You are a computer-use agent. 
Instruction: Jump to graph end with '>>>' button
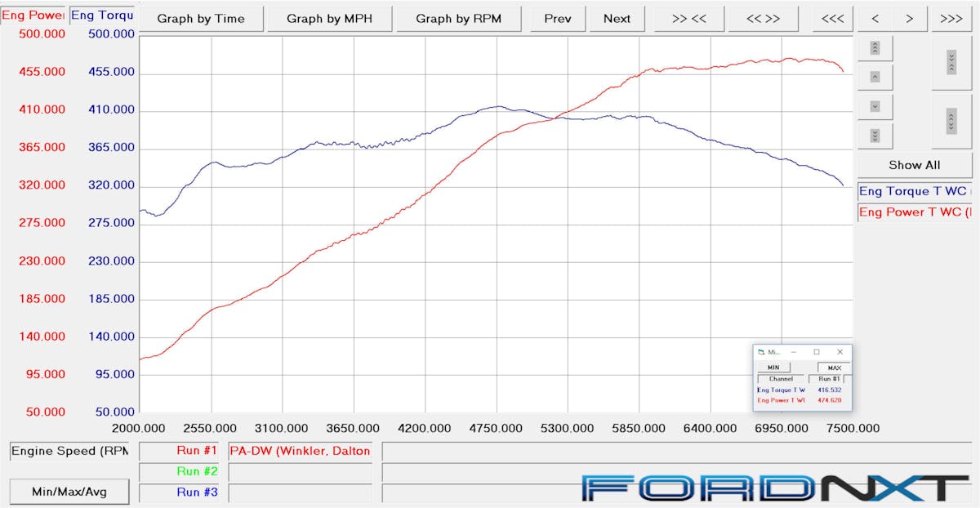(x=951, y=18)
